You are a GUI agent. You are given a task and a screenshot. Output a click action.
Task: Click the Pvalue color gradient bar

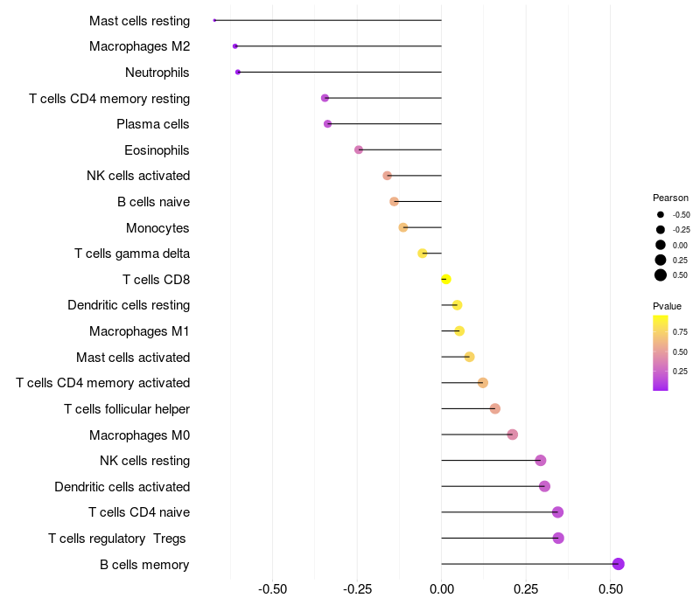coord(661,353)
